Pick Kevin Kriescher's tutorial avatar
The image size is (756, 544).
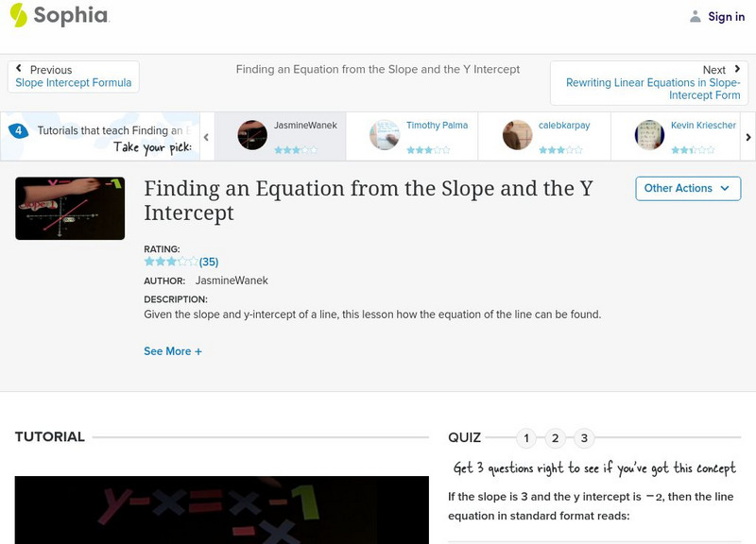(649, 135)
